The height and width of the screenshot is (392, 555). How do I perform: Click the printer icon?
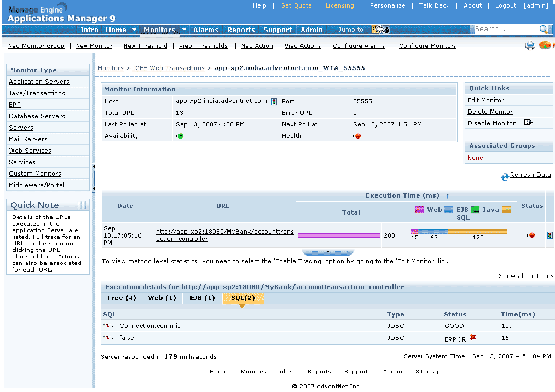point(530,46)
